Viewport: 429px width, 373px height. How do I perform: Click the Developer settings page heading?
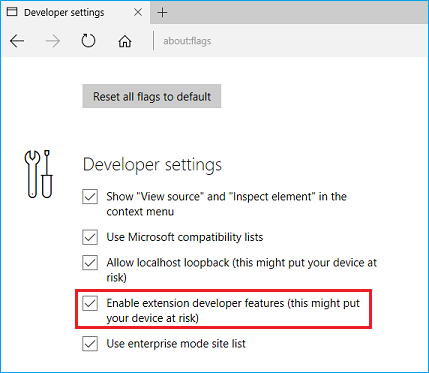point(152,165)
